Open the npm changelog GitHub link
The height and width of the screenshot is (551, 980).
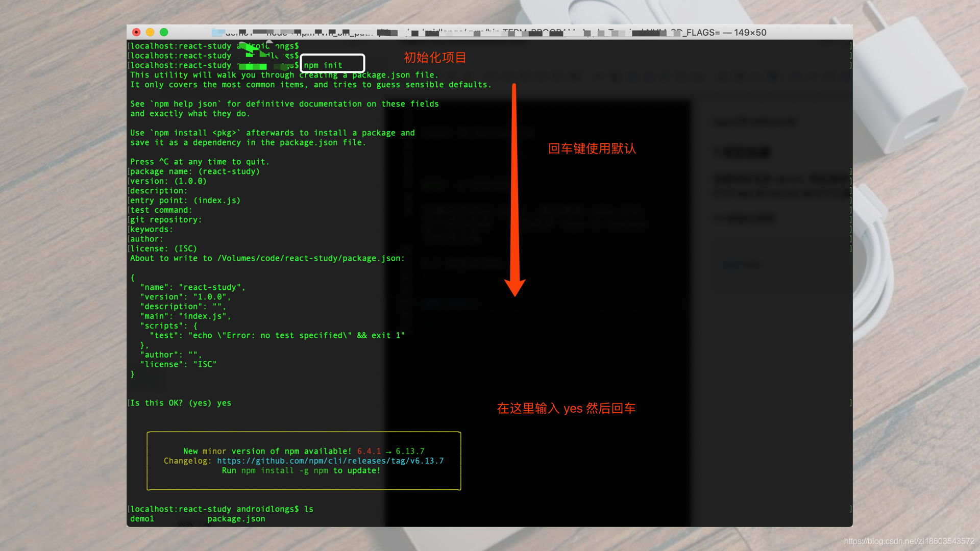330,461
